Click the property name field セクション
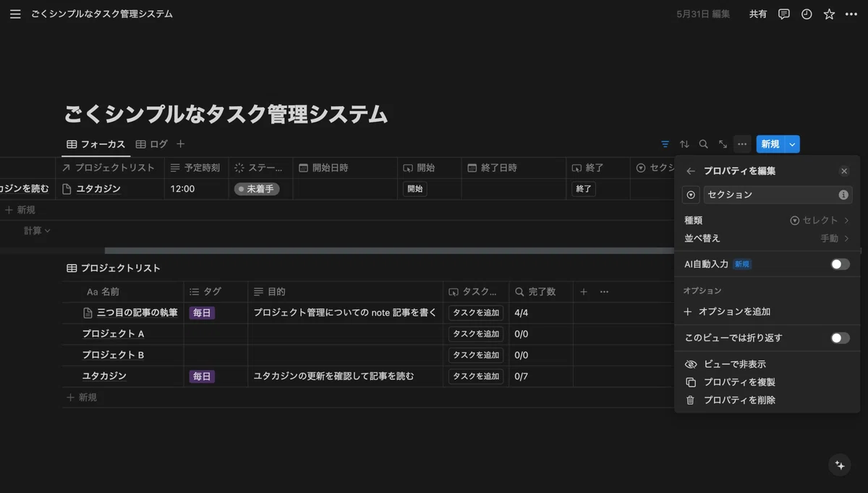Viewport: 868px width, 493px height. pos(778,195)
